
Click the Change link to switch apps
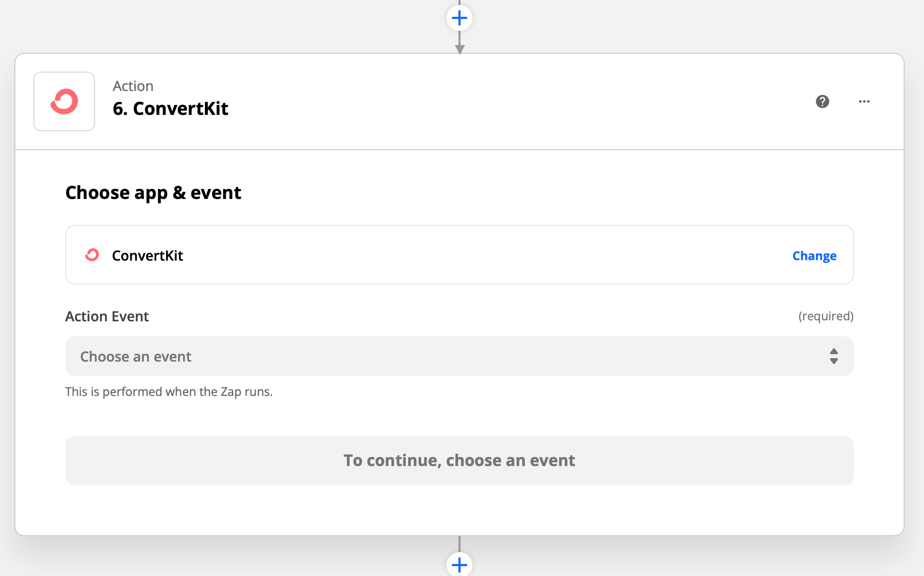[x=814, y=256]
